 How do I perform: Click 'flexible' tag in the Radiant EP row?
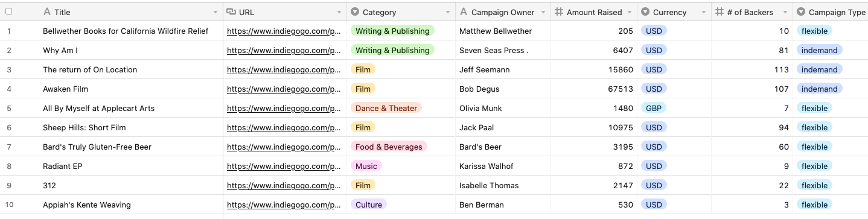point(814,166)
